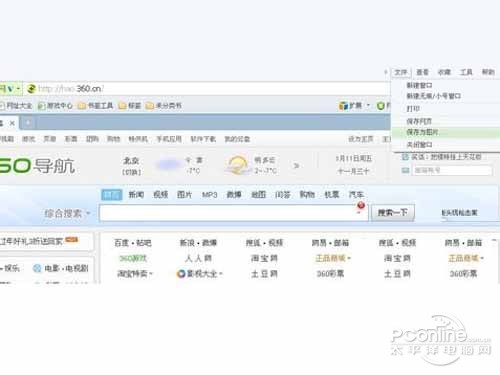Image resolution: width=500 pixels, height=375 pixels.
Task: Select the 地图 search tab
Action: (258, 195)
